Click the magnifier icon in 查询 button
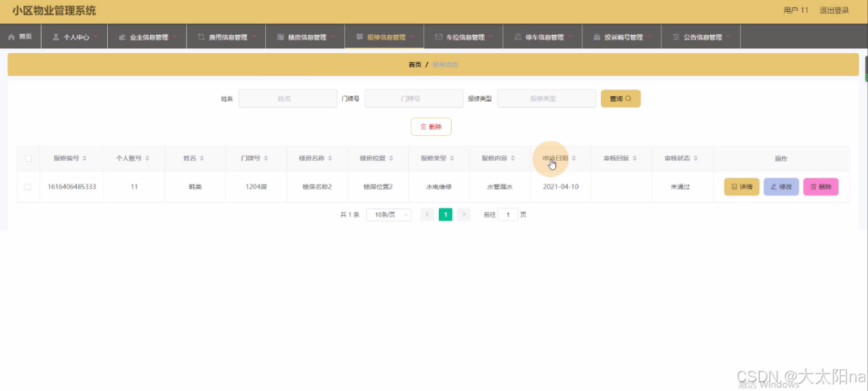This screenshot has height=391, width=868. pos(628,98)
